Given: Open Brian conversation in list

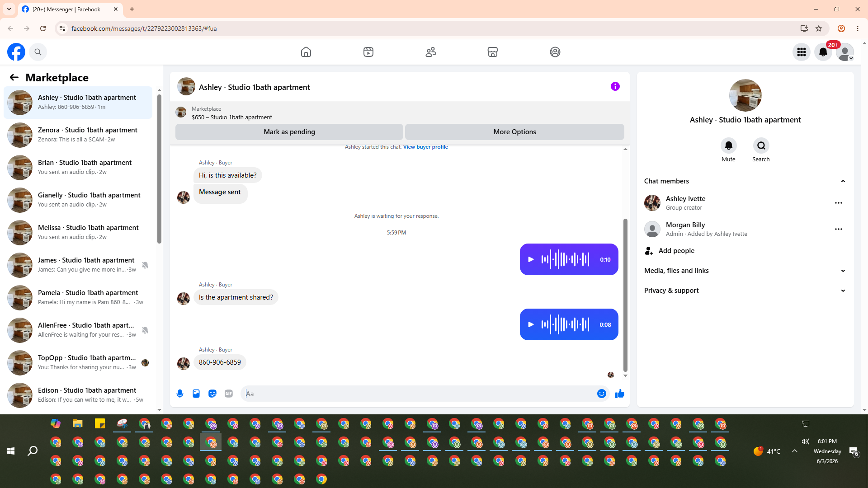Looking at the screenshot, I should (x=78, y=168).
